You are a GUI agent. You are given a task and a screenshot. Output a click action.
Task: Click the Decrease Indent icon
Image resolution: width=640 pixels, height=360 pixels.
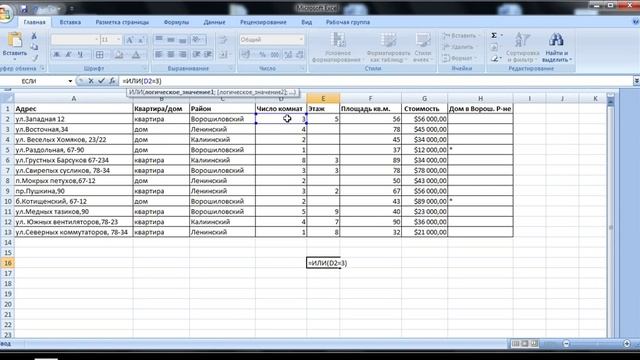tap(196, 54)
